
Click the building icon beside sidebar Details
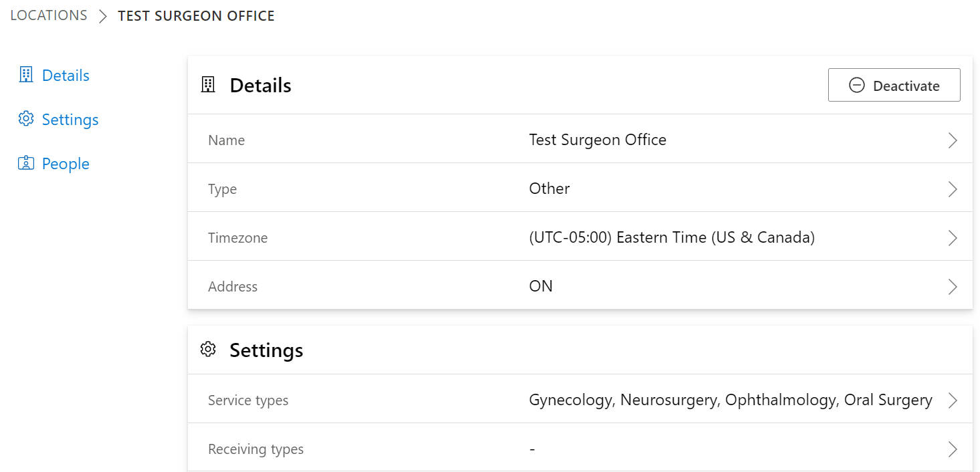click(x=25, y=75)
